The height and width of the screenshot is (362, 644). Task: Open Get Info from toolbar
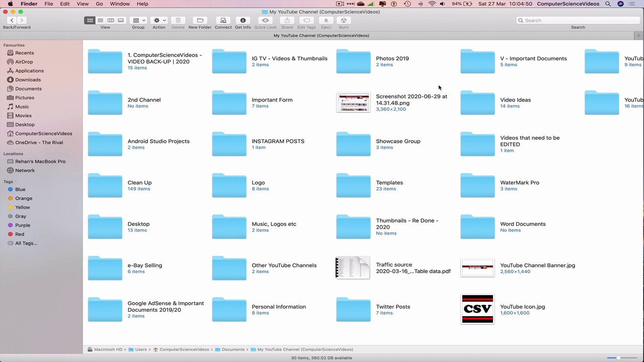click(243, 20)
